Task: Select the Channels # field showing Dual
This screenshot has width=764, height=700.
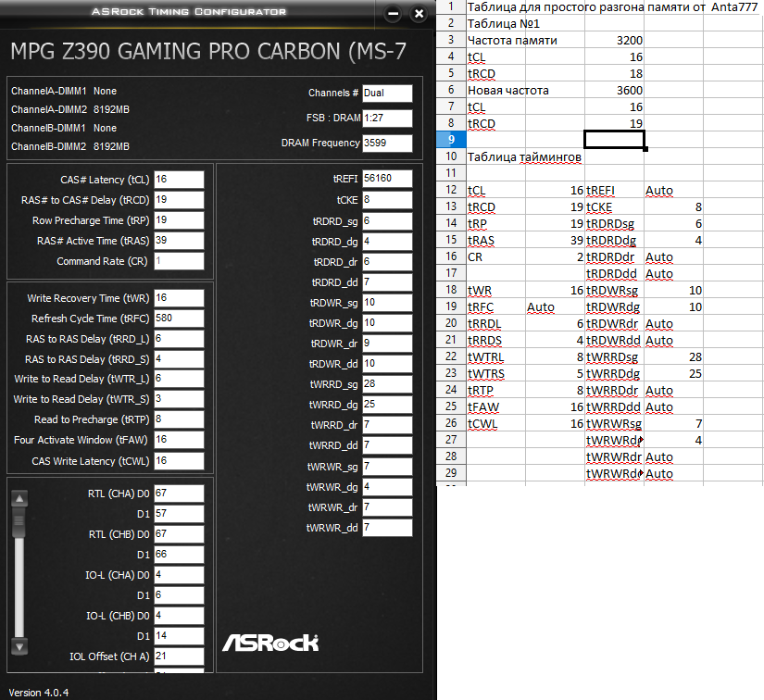Action: point(387,93)
